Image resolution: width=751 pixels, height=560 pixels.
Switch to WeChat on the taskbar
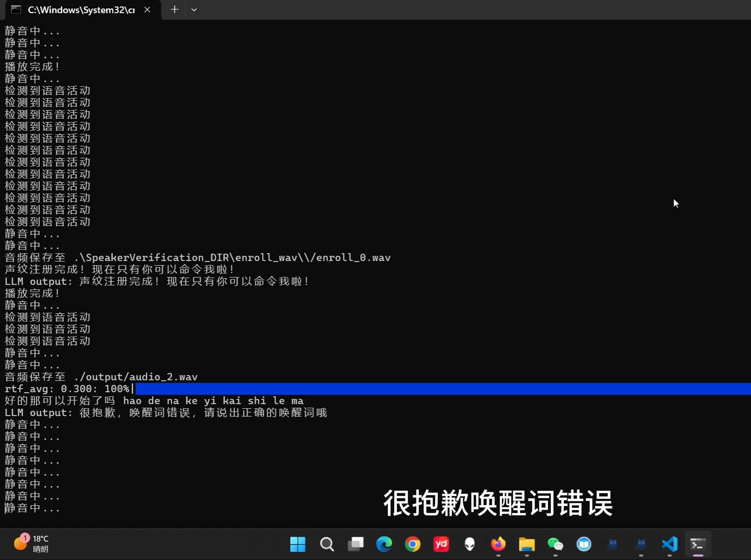tap(555, 544)
